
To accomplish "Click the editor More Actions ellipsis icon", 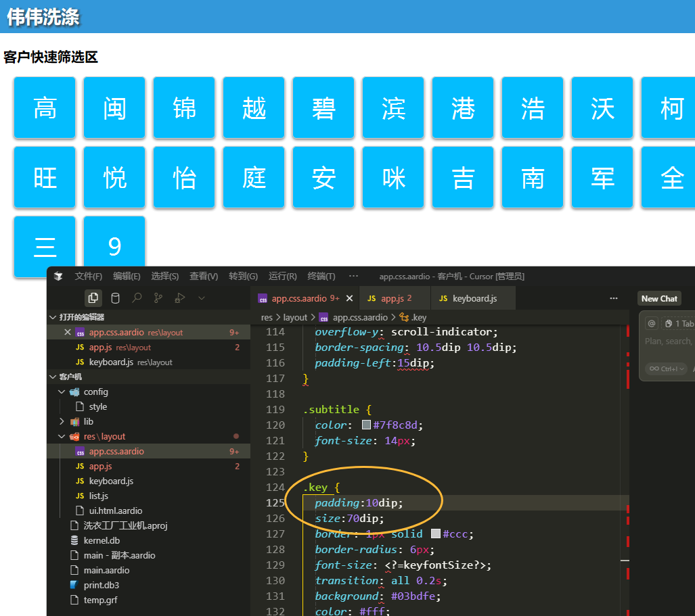I will point(614,298).
